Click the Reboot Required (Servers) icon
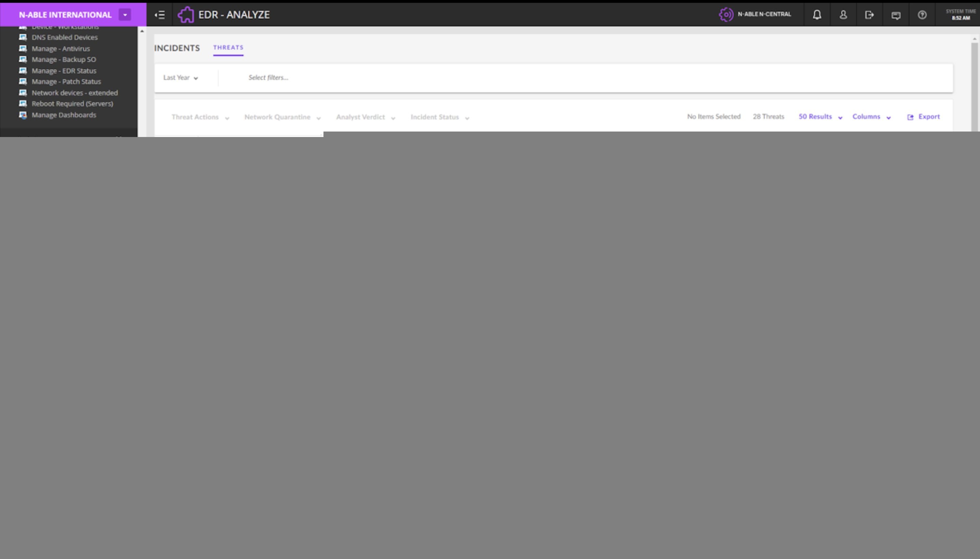Viewport: 980px width, 559px height. pyautogui.click(x=23, y=103)
